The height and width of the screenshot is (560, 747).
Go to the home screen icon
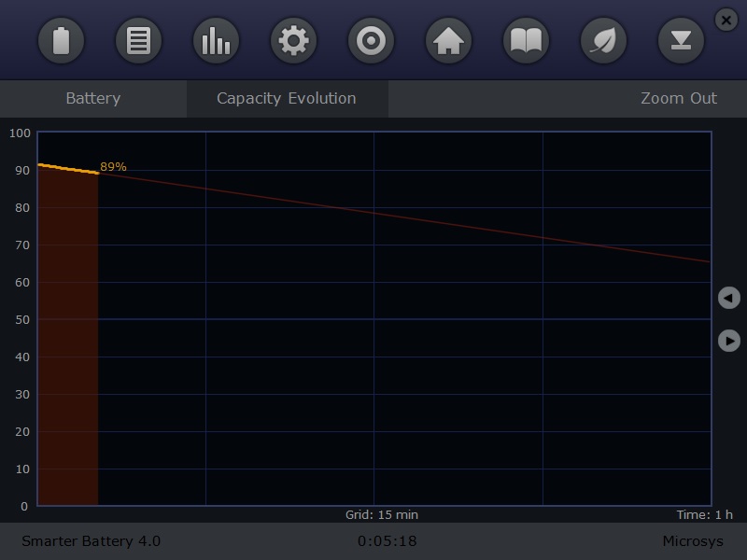(x=448, y=40)
